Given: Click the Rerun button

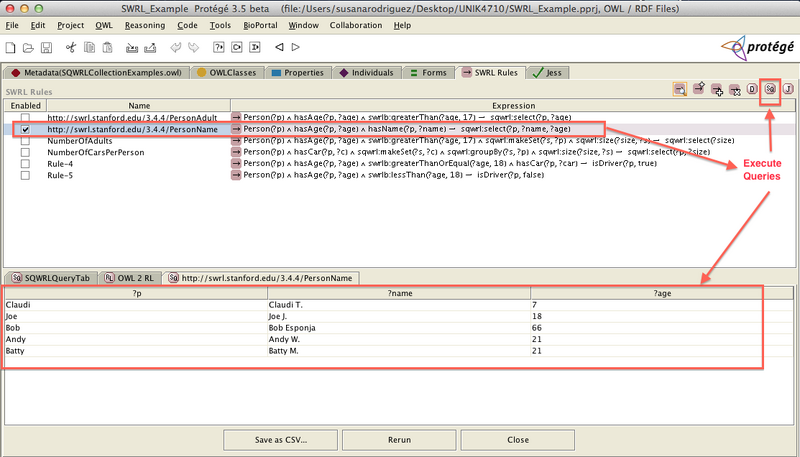Looking at the screenshot, I should pyautogui.click(x=399, y=440).
